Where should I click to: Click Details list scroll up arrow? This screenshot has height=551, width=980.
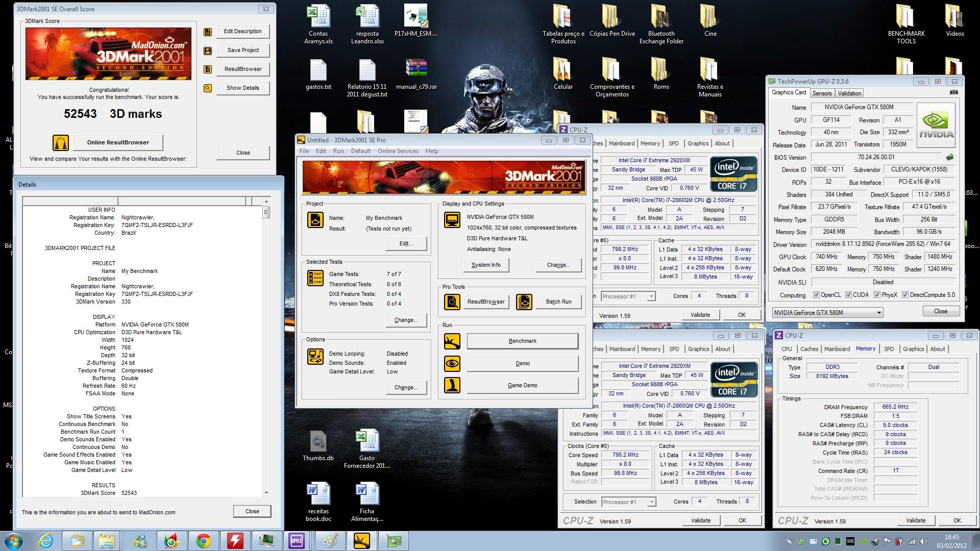tap(266, 202)
